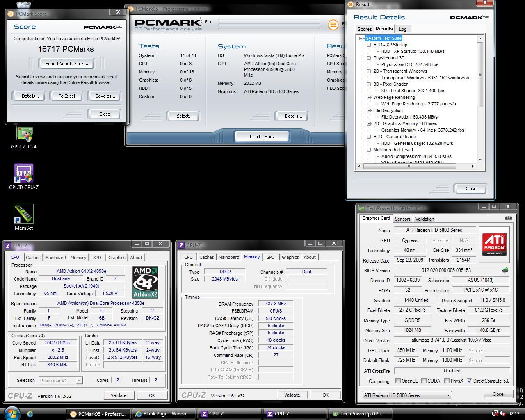
Task: Collapse the 2D - Transparent Windows node
Action: coord(369,71)
